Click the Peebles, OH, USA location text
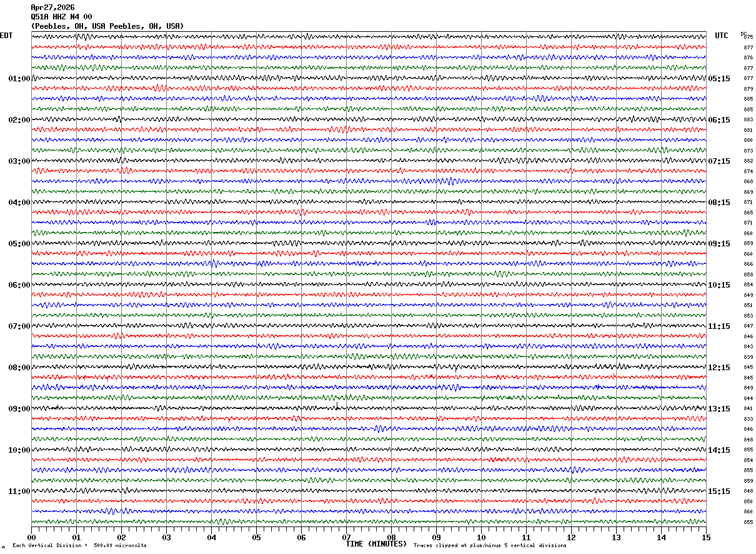 tap(107, 26)
